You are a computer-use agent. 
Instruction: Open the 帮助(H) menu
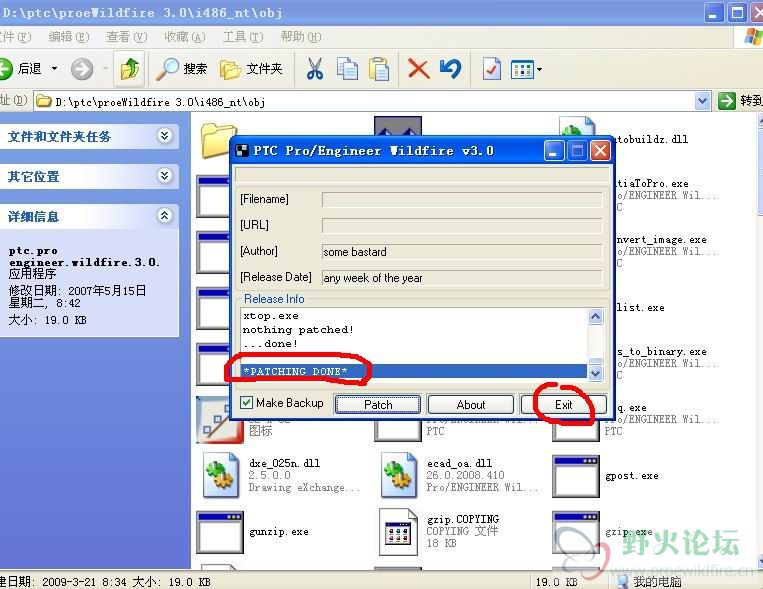301,37
